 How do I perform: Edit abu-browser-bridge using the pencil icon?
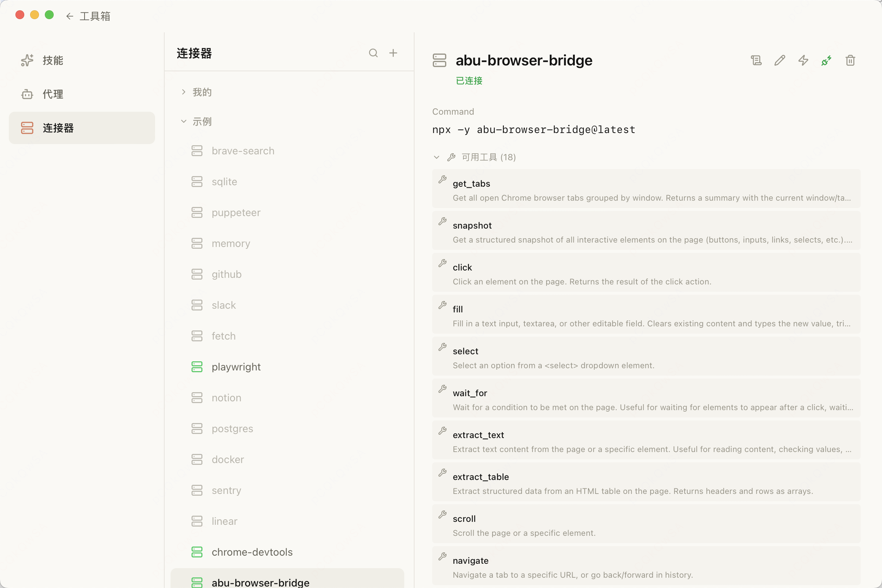pos(779,60)
